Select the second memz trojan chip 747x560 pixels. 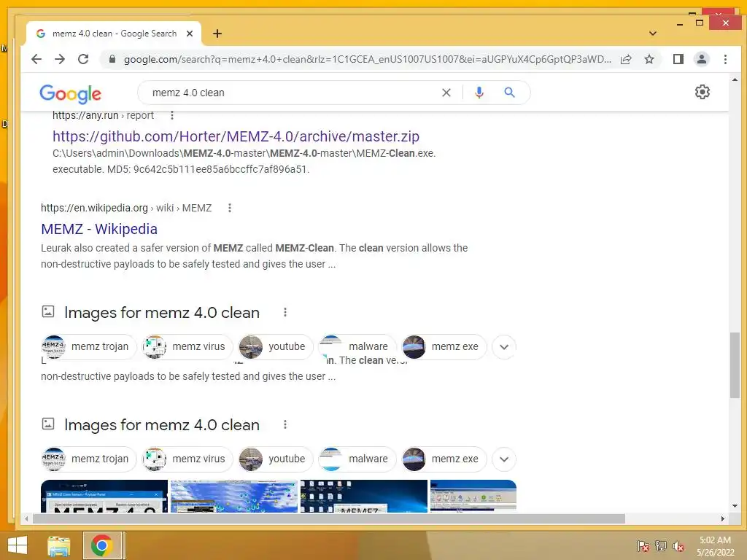(88, 459)
